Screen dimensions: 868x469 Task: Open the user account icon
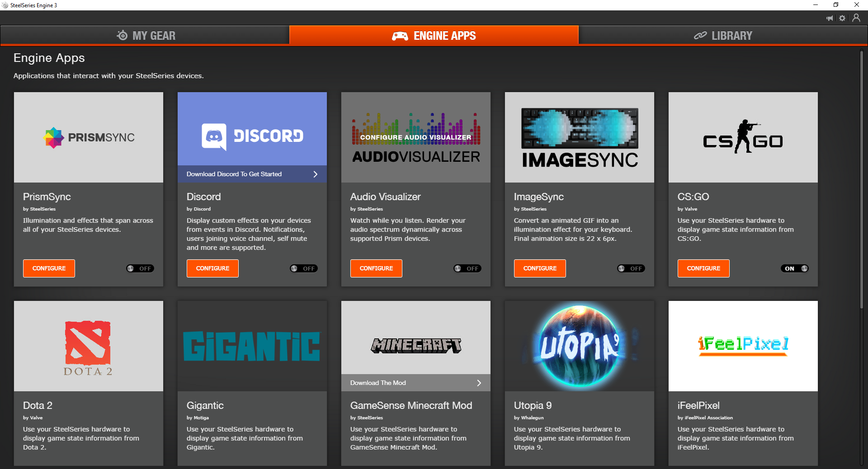click(856, 18)
